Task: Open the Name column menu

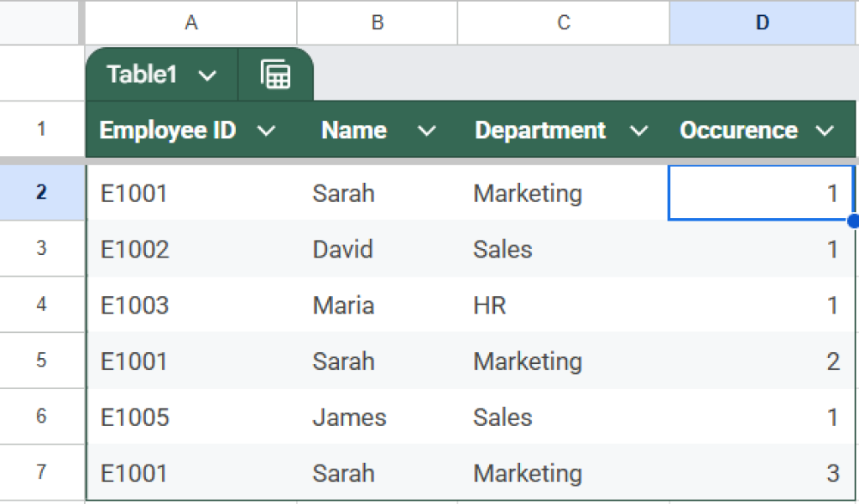Action: pyautogui.click(x=427, y=130)
